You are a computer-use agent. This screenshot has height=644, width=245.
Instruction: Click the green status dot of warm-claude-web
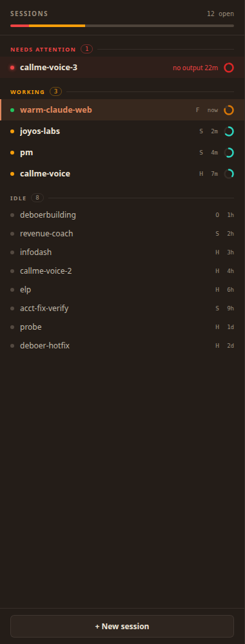click(x=12, y=110)
